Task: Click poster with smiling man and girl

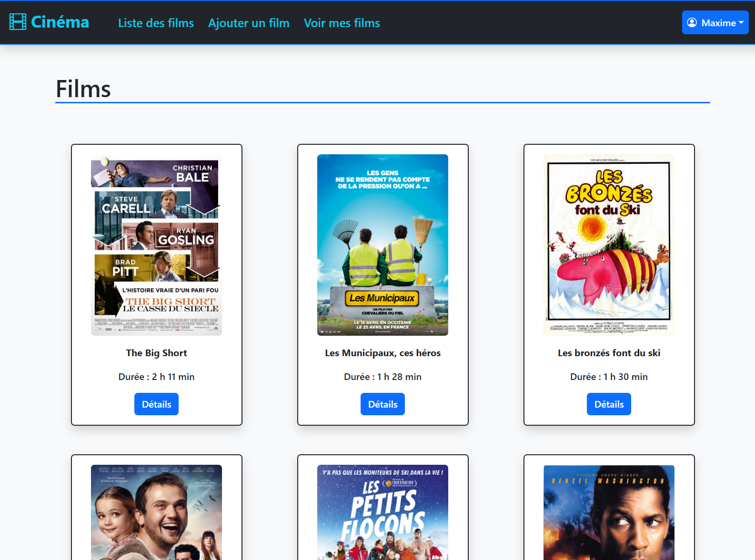Action: click(x=156, y=512)
